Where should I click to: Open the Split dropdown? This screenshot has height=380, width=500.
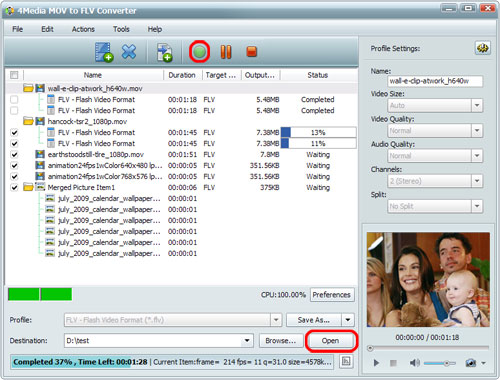coord(477,206)
